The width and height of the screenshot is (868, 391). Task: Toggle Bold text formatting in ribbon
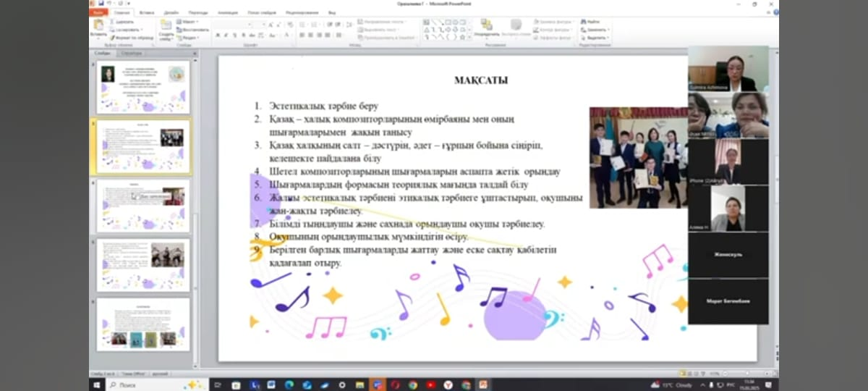click(217, 35)
